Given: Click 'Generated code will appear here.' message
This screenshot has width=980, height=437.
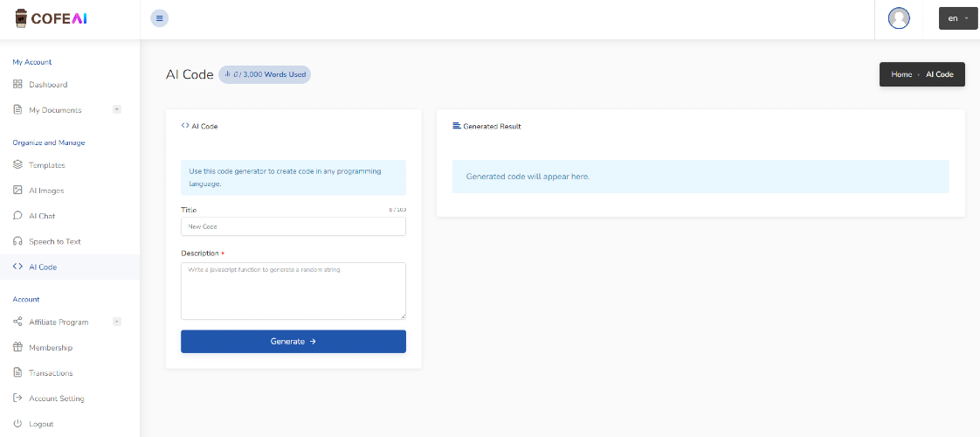Looking at the screenshot, I should [x=528, y=177].
